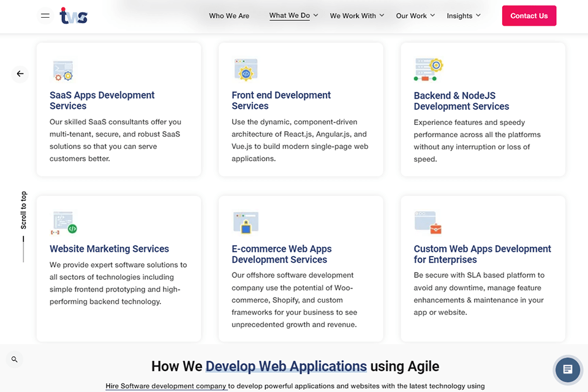
Task: Expand the Our Work chevron
Action: coord(432,15)
